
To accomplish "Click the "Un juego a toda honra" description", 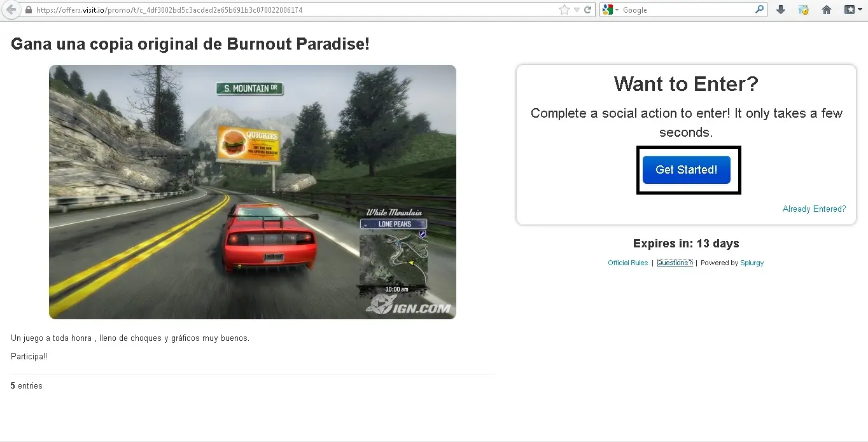I will click(x=130, y=338).
